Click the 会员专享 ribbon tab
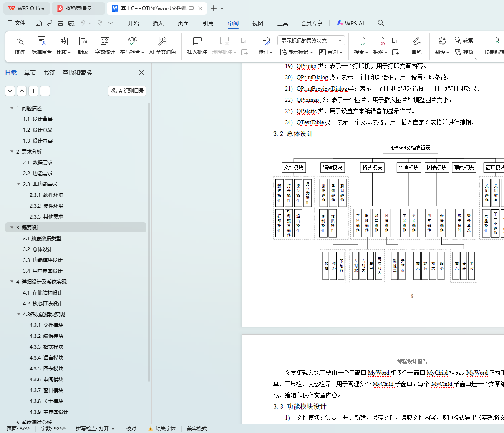504x433 pixels. (x=312, y=23)
